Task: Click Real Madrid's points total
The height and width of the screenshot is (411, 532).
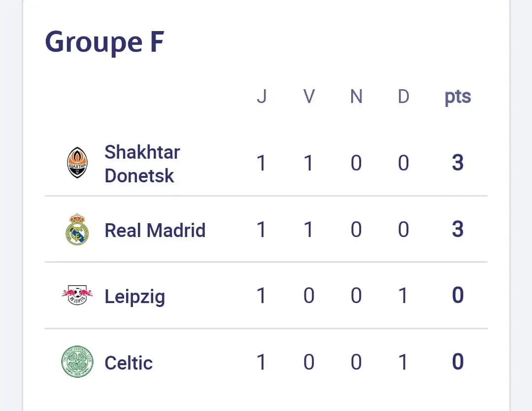Action: pyautogui.click(x=458, y=230)
